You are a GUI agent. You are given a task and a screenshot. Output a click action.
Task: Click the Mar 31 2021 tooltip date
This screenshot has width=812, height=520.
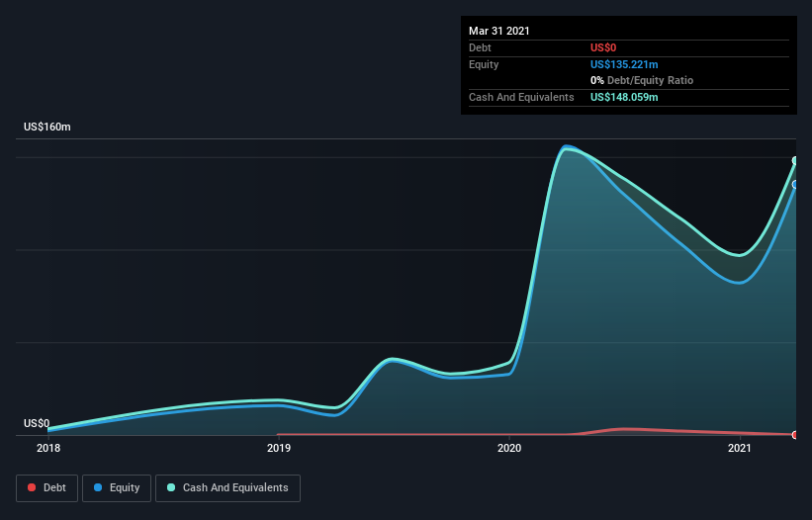pyautogui.click(x=499, y=31)
